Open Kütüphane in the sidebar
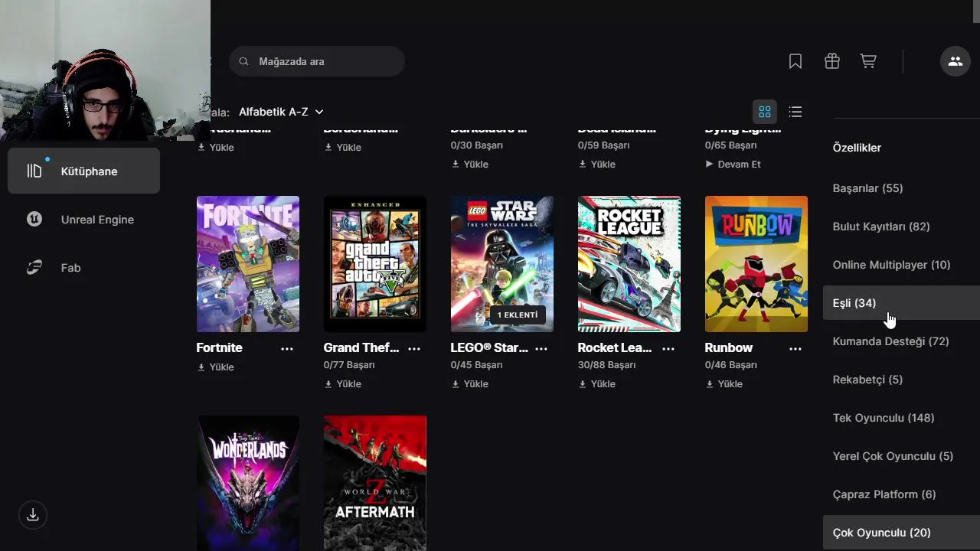The image size is (980, 551). [83, 171]
